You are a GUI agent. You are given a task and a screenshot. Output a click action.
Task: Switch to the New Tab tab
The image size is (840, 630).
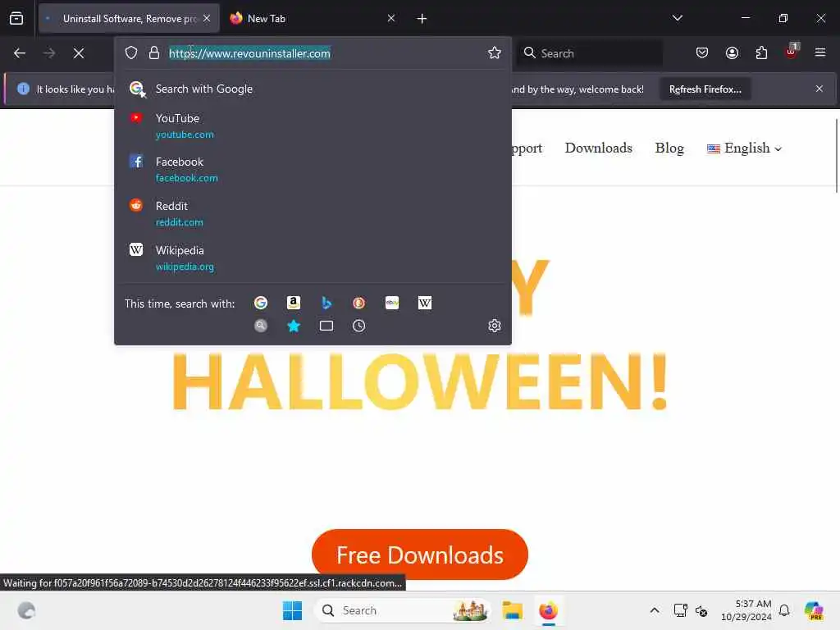tap(313, 19)
